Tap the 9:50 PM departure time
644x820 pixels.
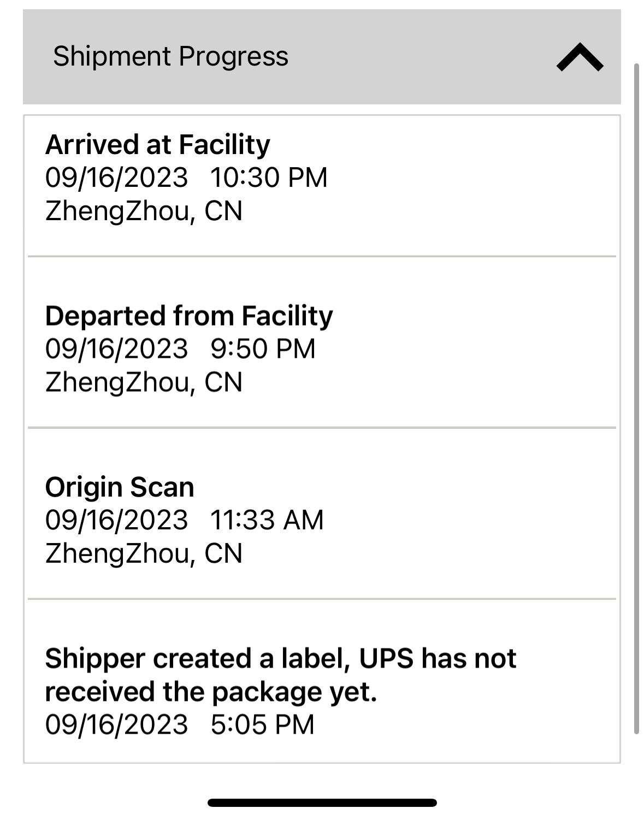[263, 349]
